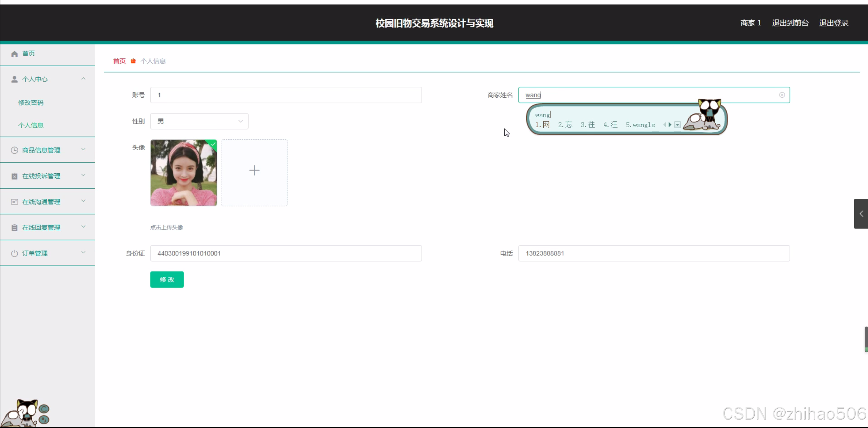Click the home icon in sidebar
The height and width of the screenshot is (428, 868).
tap(14, 54)
